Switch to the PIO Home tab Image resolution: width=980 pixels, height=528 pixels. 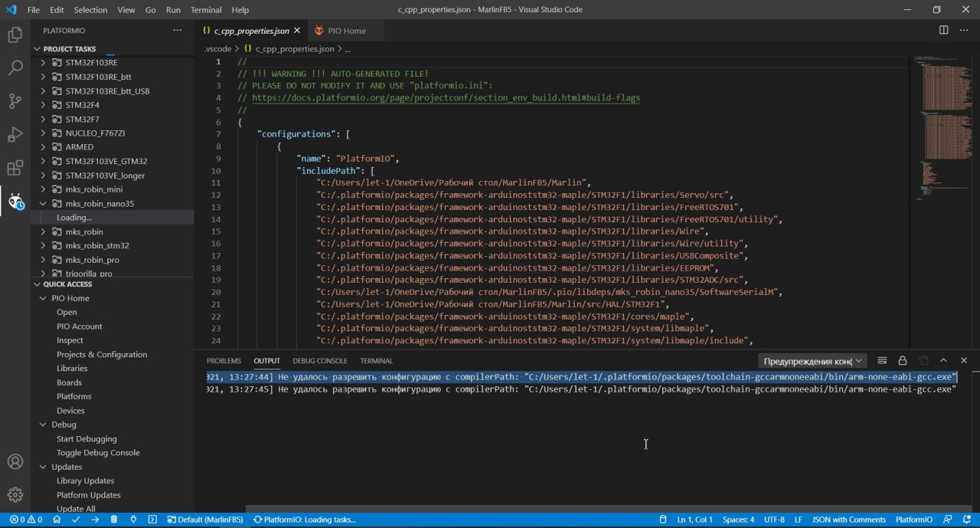pos(347,31)
